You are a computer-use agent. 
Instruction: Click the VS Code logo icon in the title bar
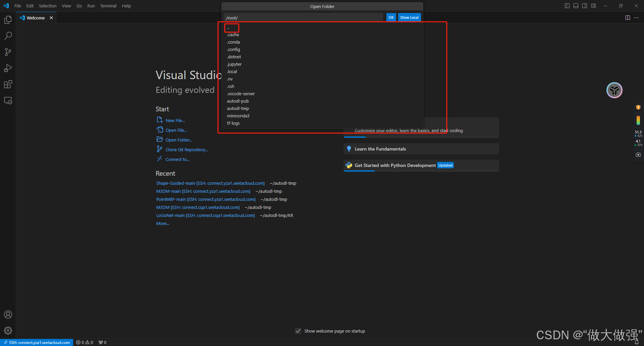point(6,6)
